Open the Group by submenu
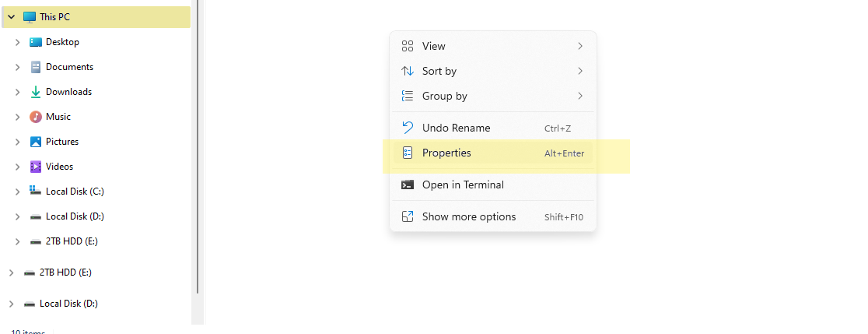Viewport: 868px width, 334px height. (492, 96)
